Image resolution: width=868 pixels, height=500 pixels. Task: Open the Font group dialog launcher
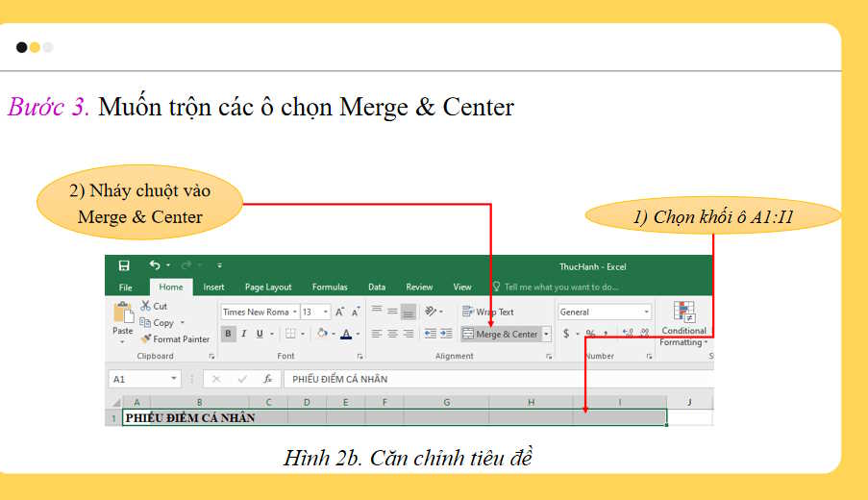[x=360, y=357]
